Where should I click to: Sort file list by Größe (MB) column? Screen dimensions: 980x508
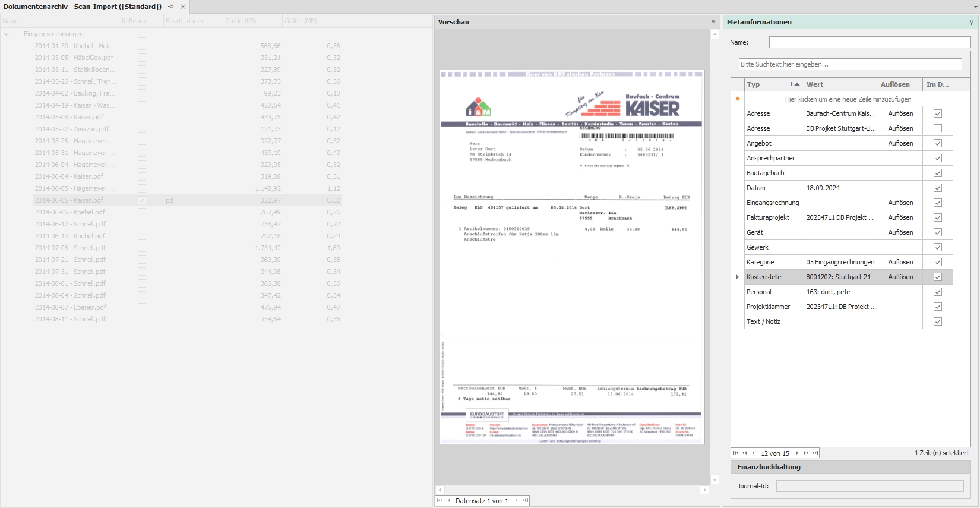click(312, 21)
